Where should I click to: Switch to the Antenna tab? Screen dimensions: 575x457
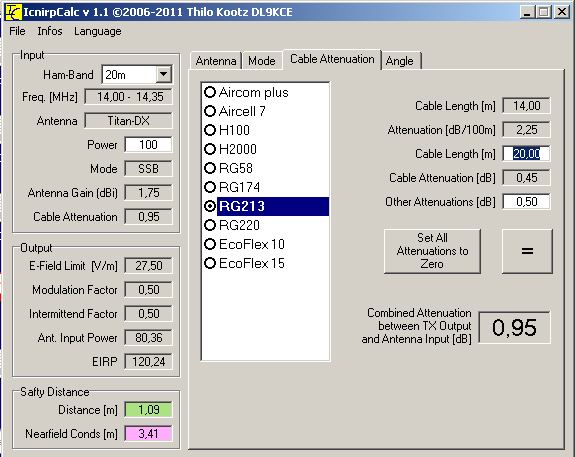(216, 61)
